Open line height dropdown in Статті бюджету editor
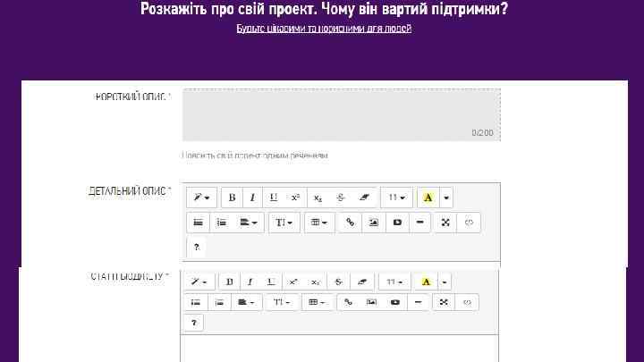The height and width of the screenshot is (362, 644). tap(282, 302)
